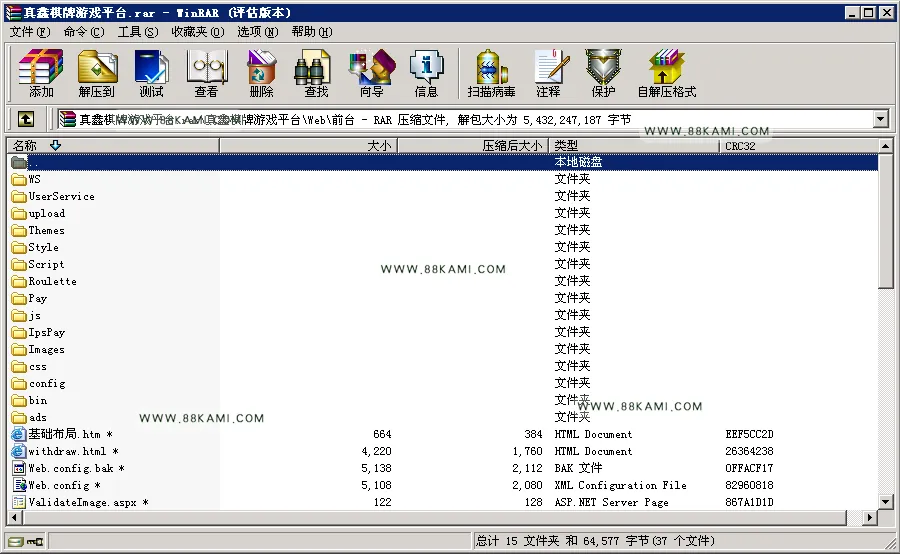The image size is (900, 554).
Task: Select the Script folder row
Action: [443, 265]
